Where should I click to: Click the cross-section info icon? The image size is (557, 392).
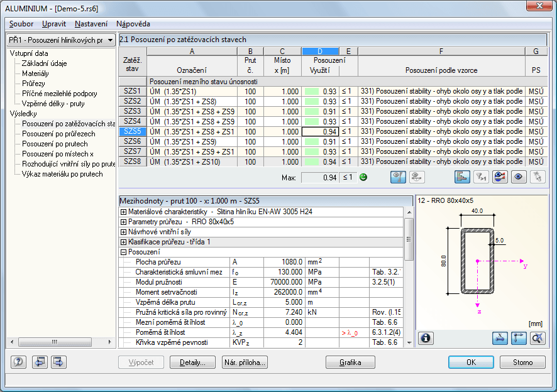[426, 338]
